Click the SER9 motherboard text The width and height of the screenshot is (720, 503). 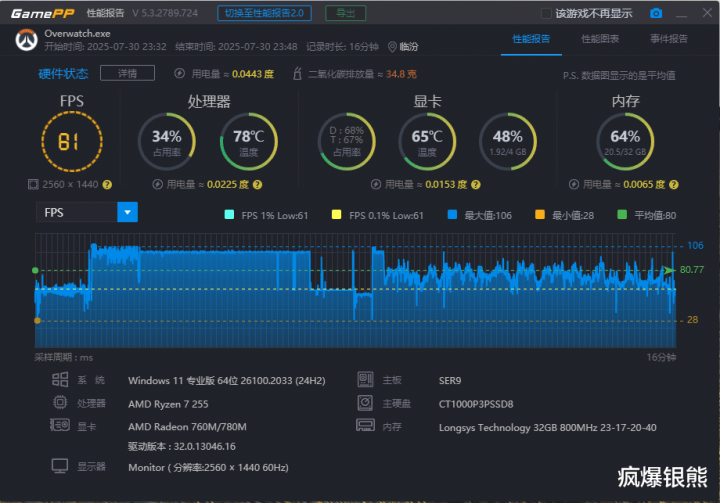pyautogui.click(x=450, y=381)
